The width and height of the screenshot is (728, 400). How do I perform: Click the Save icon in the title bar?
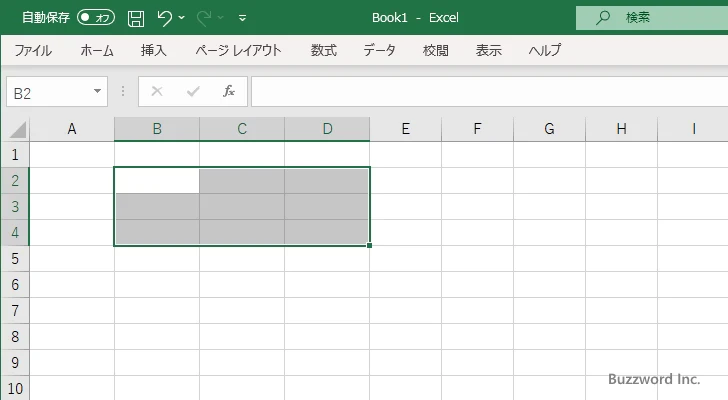(136, 18)
